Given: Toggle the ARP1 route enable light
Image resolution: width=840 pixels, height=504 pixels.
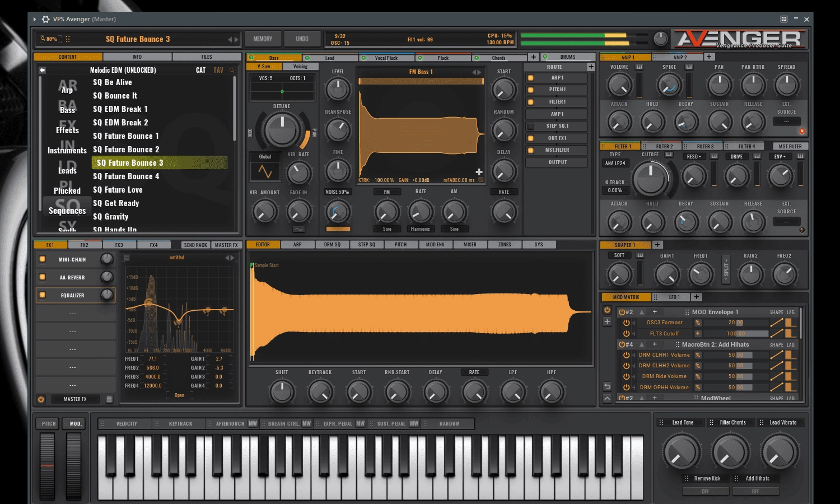Looking at the screenshot, I should 530,78.
